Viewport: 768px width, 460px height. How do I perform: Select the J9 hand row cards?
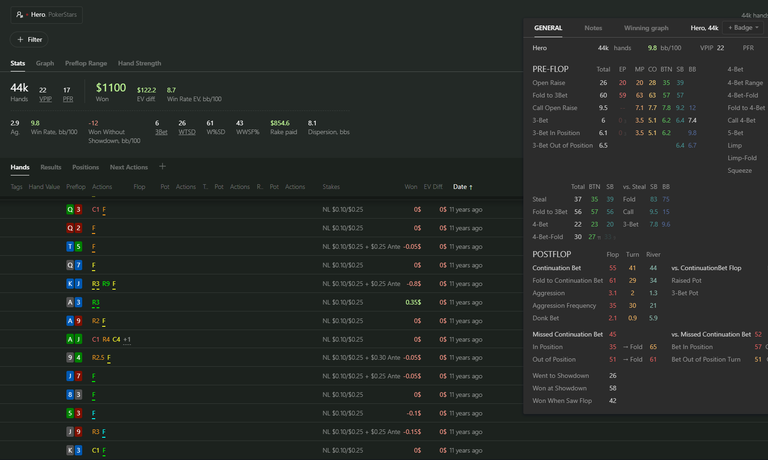pos(74,432)
